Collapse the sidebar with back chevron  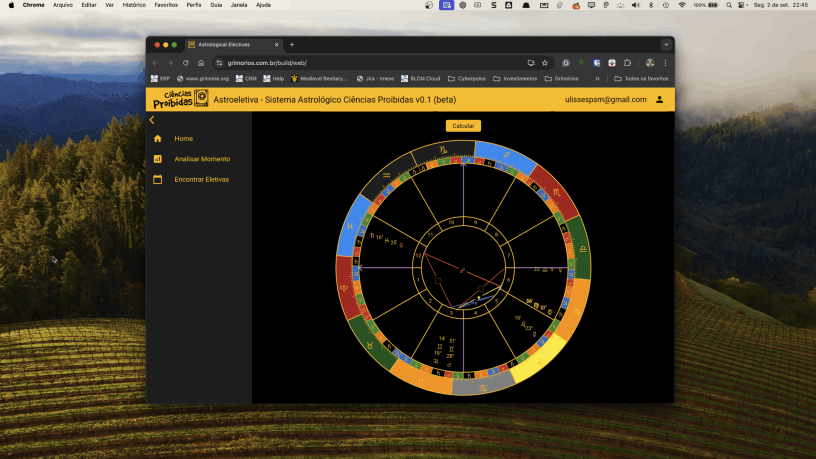[x=152, y=120]
